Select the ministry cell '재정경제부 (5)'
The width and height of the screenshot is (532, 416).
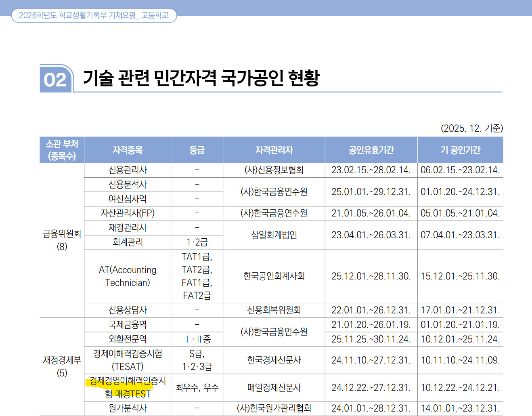[x=62, y=366]
